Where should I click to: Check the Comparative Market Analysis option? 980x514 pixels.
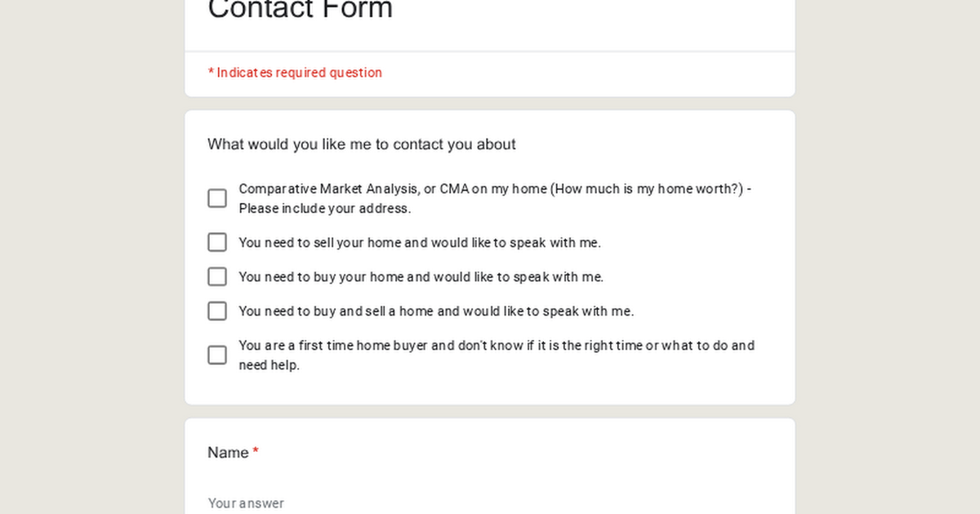[x=216, y=198]
